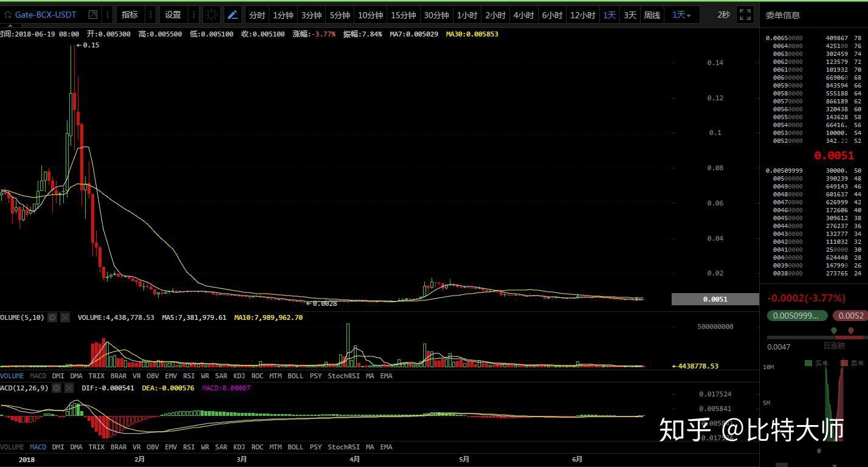868x467 pixels.
Task: Click the 0.00509999 buy order row
Action: [814, 170]
